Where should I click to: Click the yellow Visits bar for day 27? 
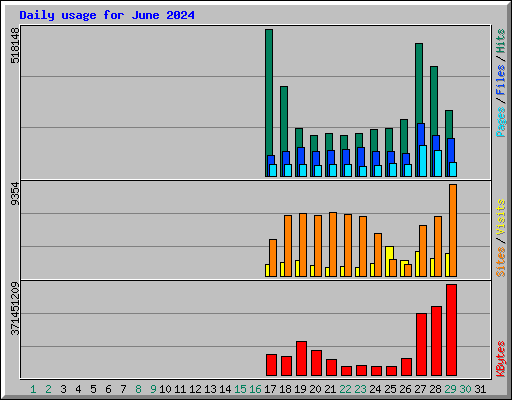[417, 264]
